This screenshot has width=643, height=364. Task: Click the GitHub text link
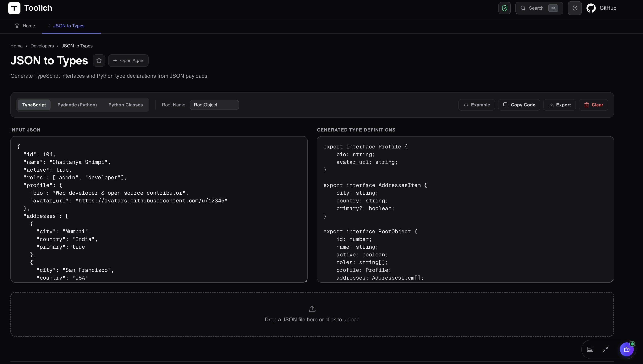pos(608,8)
